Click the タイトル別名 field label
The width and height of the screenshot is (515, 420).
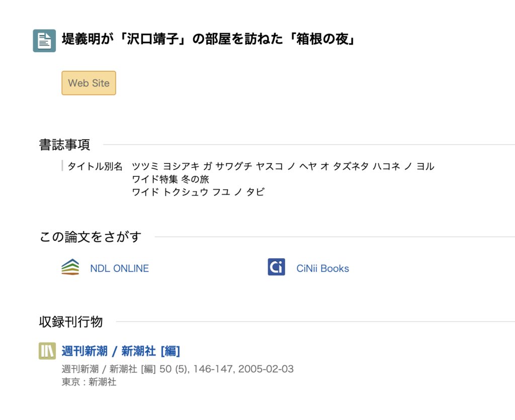95,166
